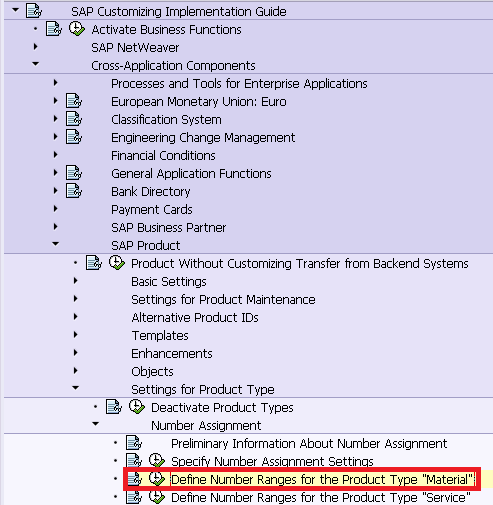Collapse the SAP Customizing Implementation Guide root node
493x505 pixels.
pyautogui.click(x=15, y=10)
